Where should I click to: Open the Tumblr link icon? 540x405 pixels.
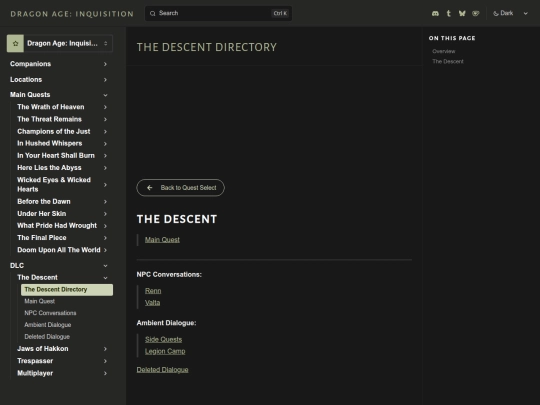[448, 13]
